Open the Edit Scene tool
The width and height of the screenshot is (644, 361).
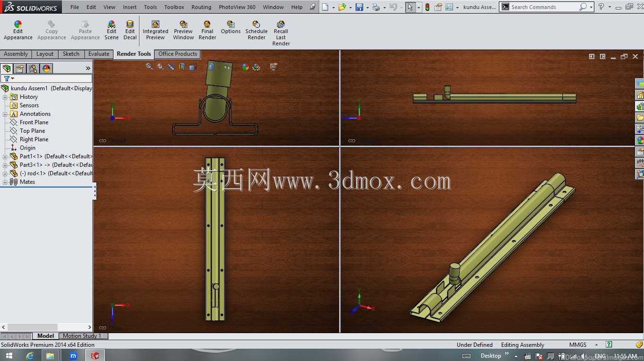[112, 30]
